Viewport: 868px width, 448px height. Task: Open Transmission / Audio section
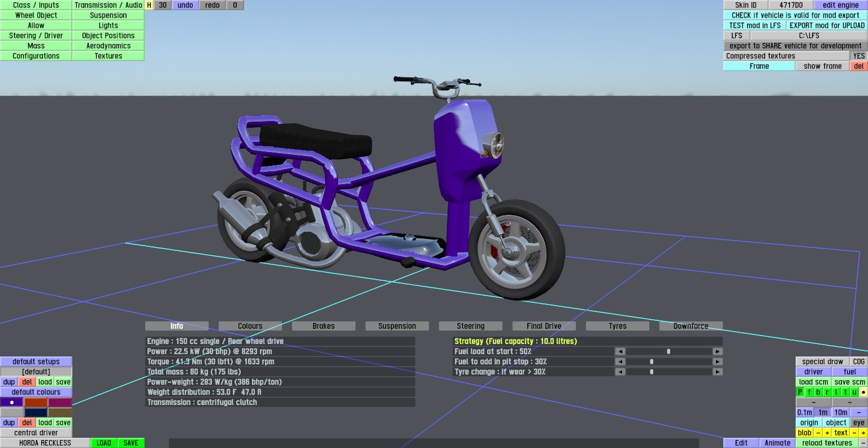(x=108, y=5)
